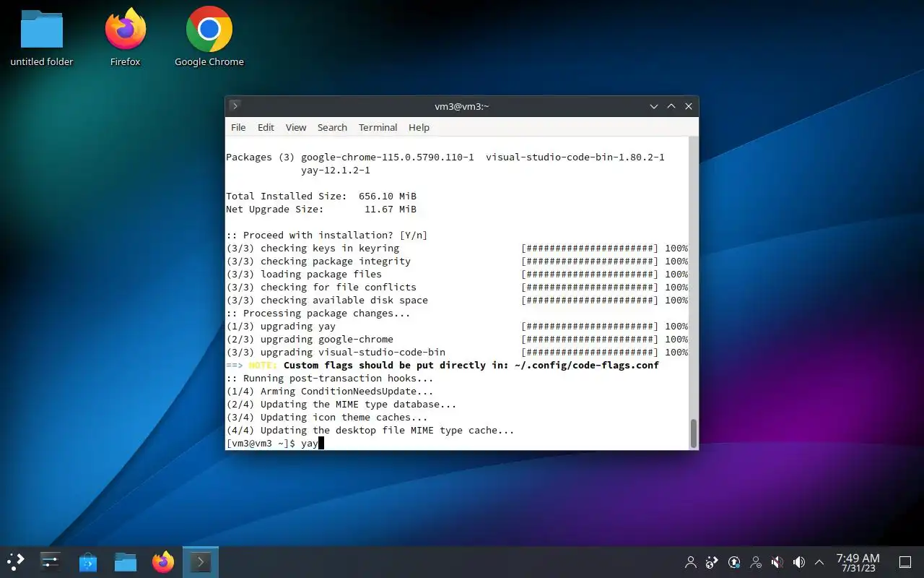924x578 pixels.
Task: Click the user person icon in the system tray
Action: coord(691,561)
